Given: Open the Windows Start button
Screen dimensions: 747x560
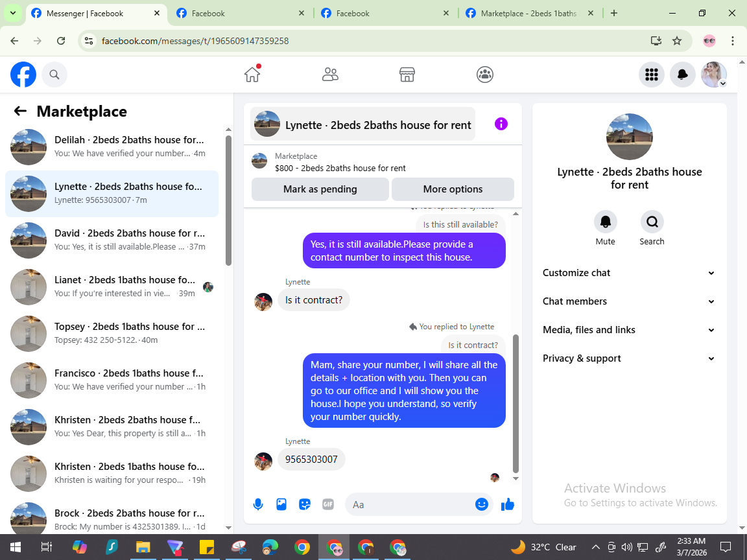Looking at the screenshot, I should [15, 547].
